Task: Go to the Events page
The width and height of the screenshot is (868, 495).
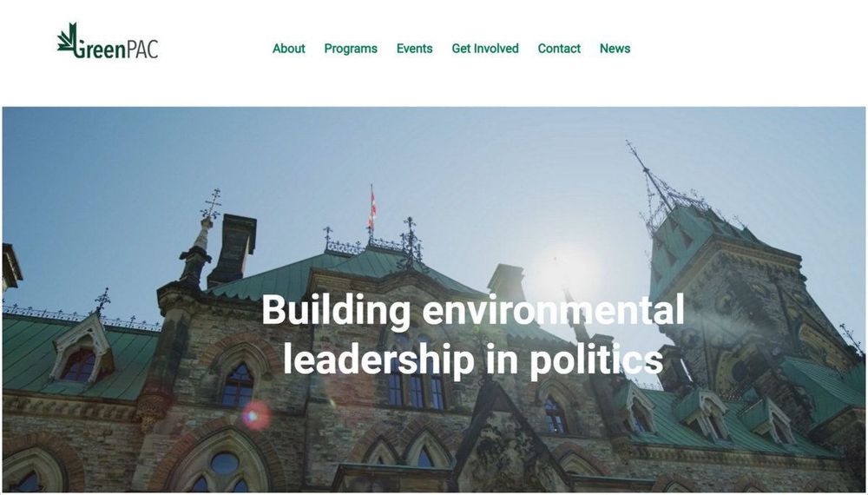Action: point(414,49)
